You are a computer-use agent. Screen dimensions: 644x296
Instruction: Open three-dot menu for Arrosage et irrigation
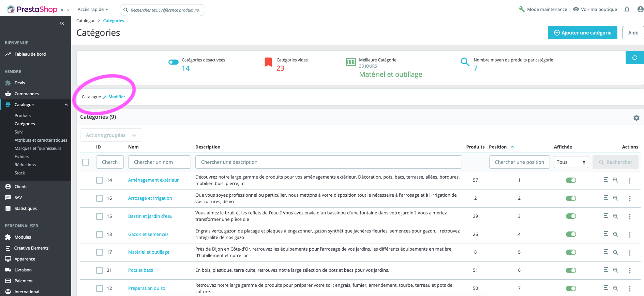pyautogui.click(x=630, y=198)
